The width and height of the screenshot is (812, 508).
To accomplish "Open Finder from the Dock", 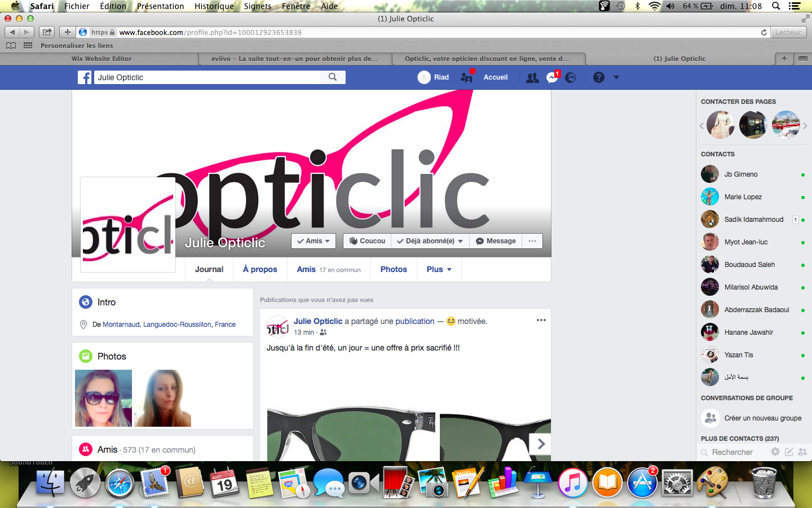I will coord(50,483).
